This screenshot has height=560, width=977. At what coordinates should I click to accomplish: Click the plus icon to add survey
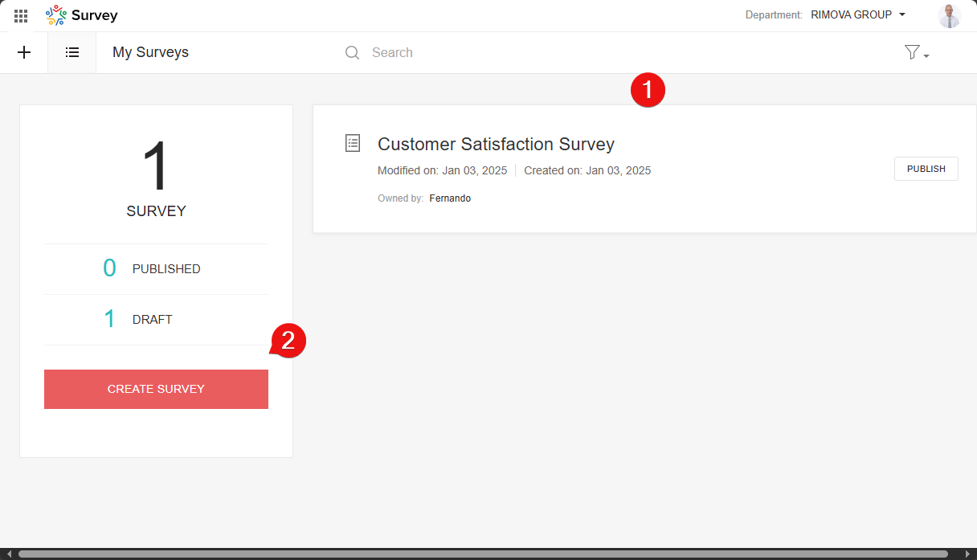tap(24, 52)
